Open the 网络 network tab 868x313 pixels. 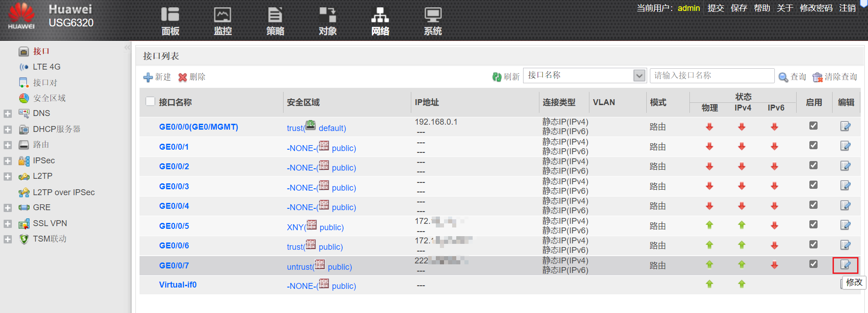point(380,21)
